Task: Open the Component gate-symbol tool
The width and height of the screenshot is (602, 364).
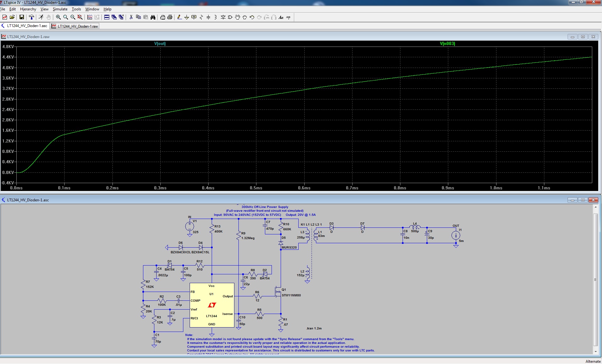Action: point(230,17)
